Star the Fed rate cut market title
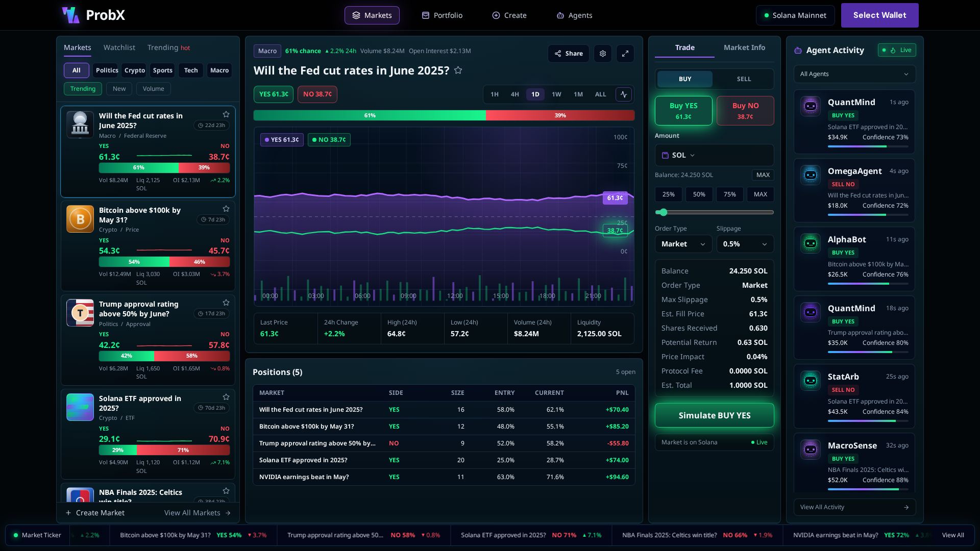This screenshot has height=551, width=980. click(458, 70)
